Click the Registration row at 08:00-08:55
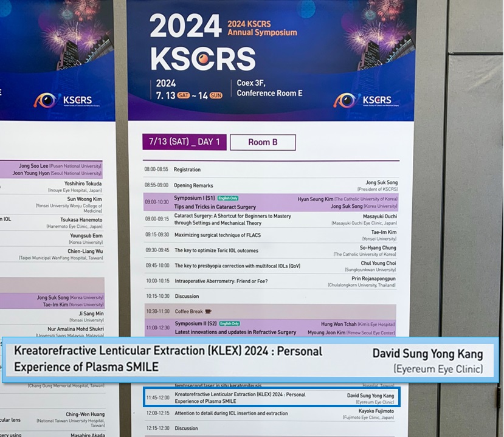 coord(187,170)
